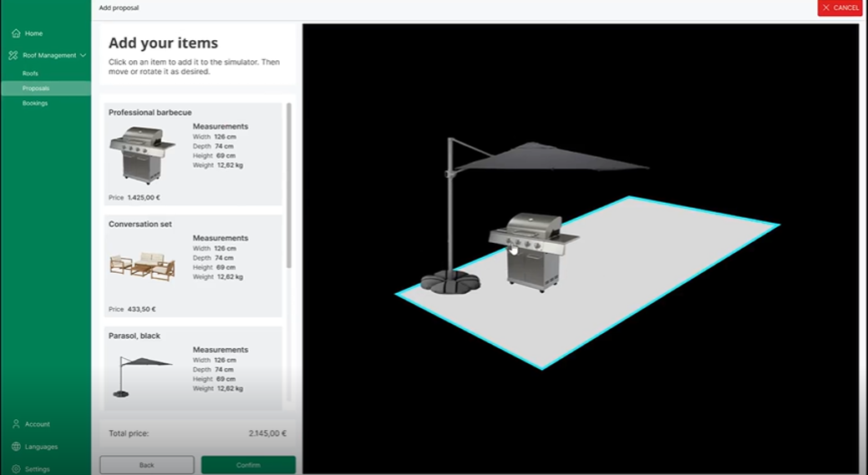Click the Languages globe icon
The width and height of the screenshot is (868, 475).
click(x=15, y=447)
